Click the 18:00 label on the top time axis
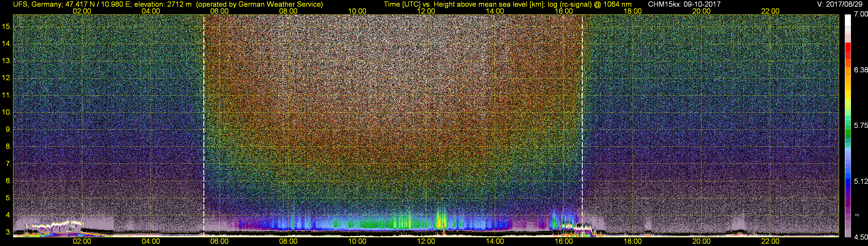868x246 pixels. click(x=632, y=11)
